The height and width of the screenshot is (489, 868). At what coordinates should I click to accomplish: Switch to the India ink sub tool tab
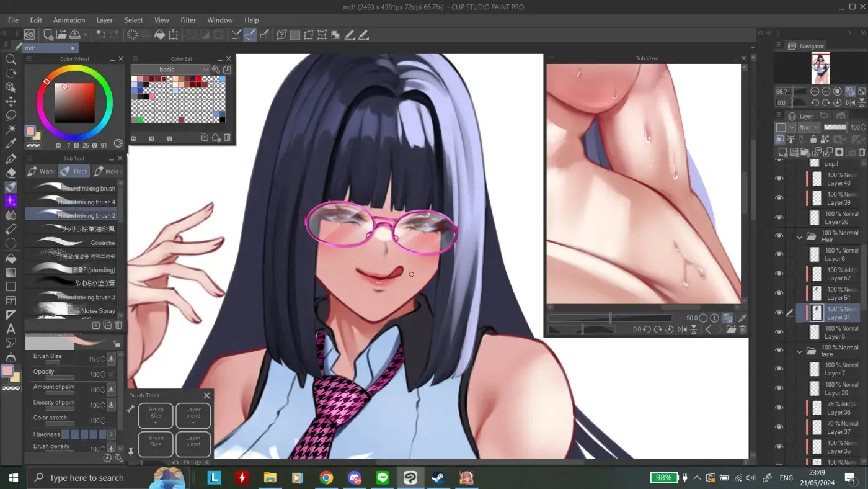point(106,171)
